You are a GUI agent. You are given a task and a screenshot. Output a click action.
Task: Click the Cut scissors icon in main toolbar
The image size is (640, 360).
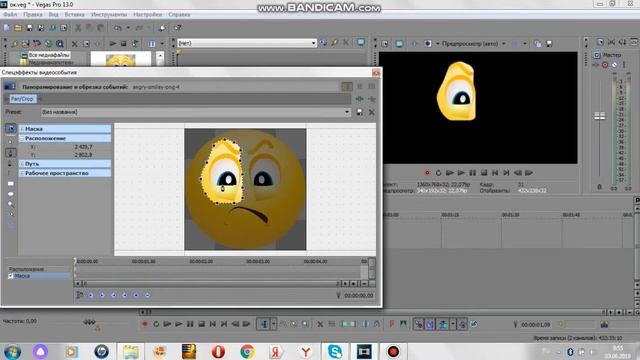click(78, 28)
